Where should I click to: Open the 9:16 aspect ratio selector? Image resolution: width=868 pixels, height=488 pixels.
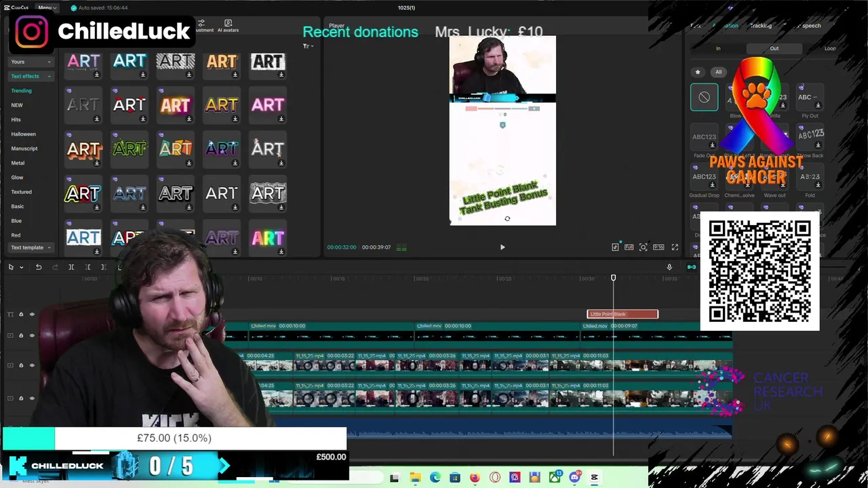pyautogui.click(x=658, y=247)
